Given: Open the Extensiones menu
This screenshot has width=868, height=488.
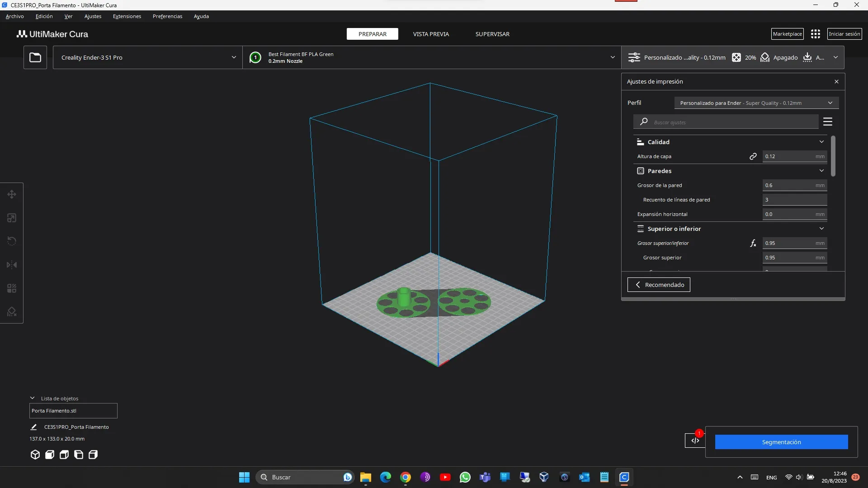Looking at the screenshot, I should [x=127, y=16].
